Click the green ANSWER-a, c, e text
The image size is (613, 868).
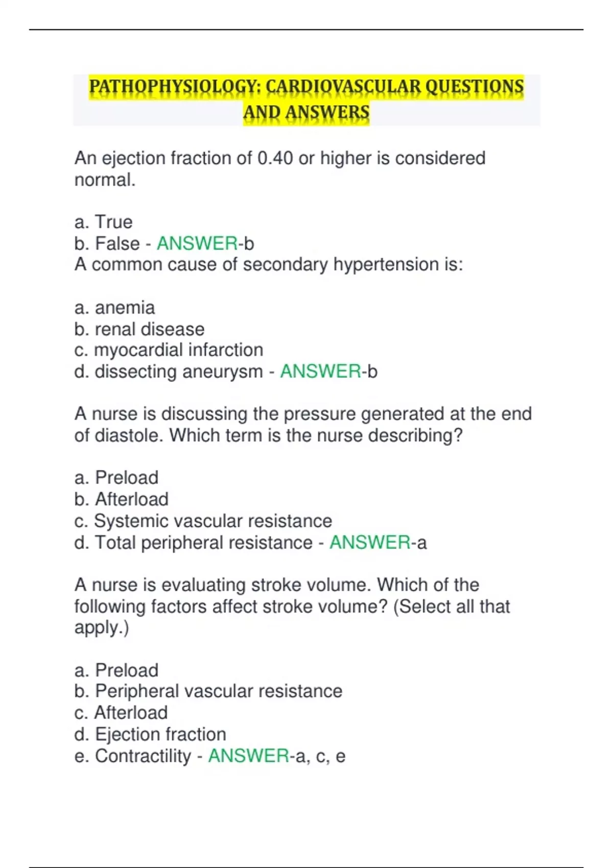point(277,756)
